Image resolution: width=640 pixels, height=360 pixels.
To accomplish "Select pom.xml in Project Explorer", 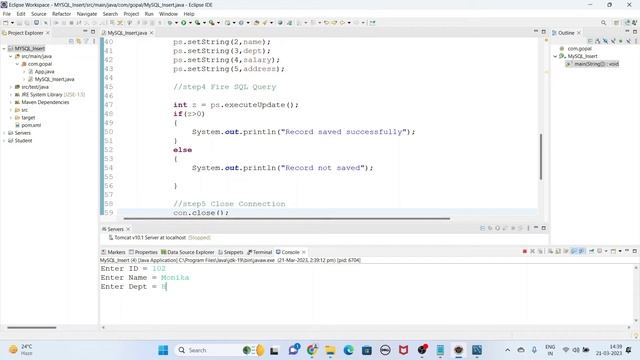I will 28,125.
